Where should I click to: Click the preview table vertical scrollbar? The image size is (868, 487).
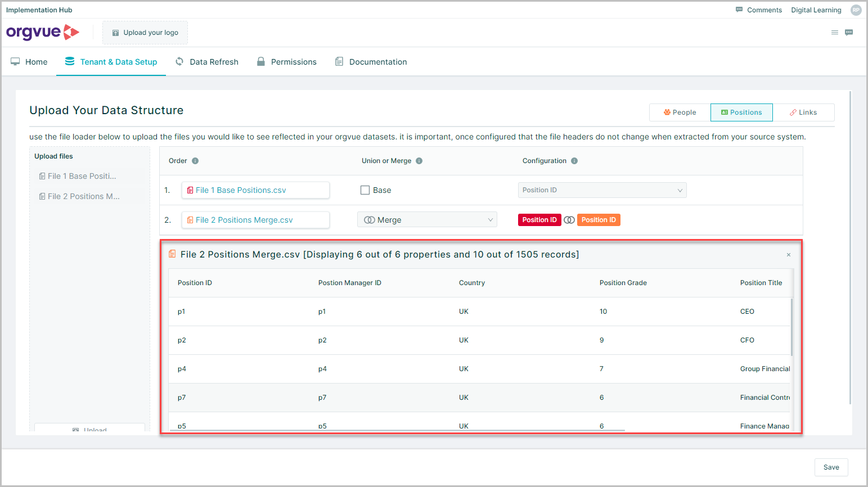coord(791,327)
